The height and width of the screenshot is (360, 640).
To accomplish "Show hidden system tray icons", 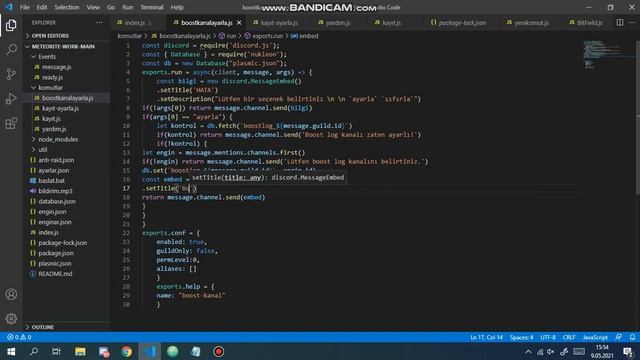I will (528, 351).
